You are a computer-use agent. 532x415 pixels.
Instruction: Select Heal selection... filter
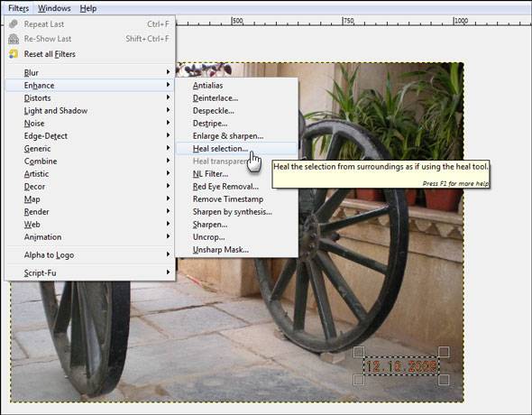pos(237,149)
